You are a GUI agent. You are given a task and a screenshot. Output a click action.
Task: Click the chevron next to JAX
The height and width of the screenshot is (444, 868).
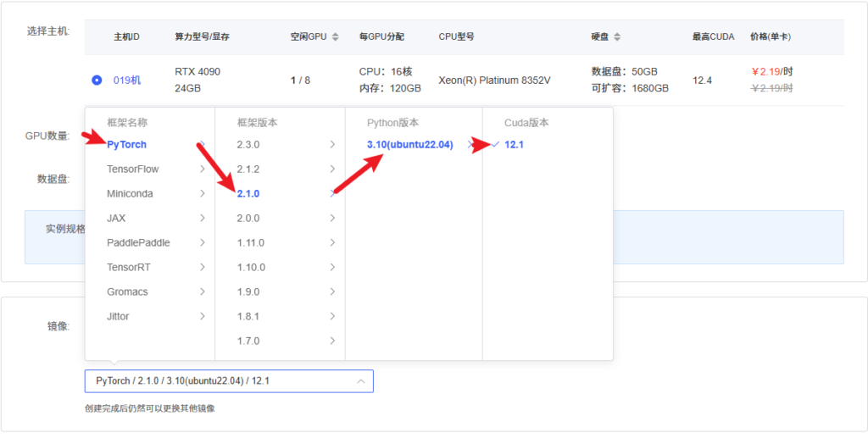coord(202,219)
